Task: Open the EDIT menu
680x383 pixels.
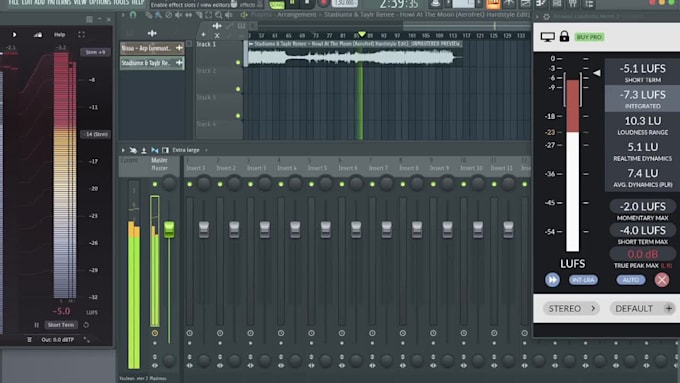Action: (26, 2)
